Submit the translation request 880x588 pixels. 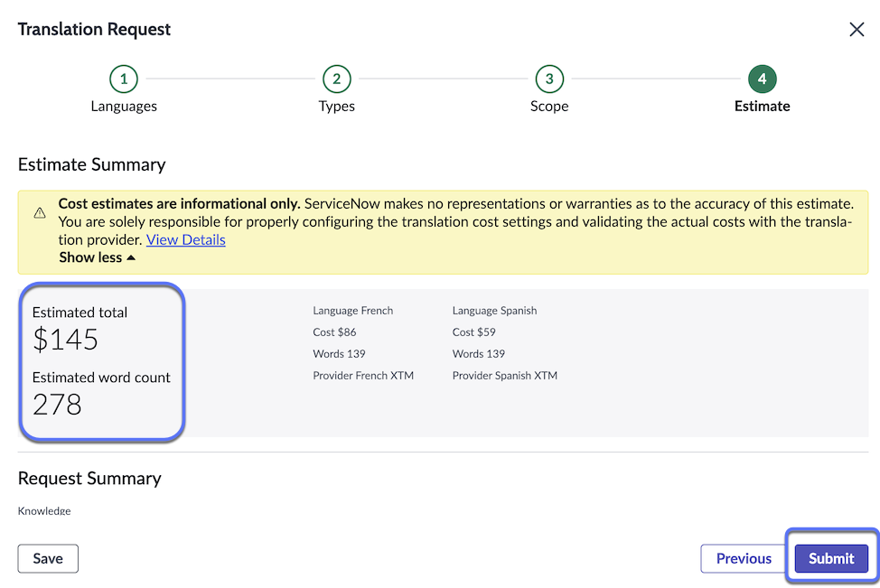831,558
